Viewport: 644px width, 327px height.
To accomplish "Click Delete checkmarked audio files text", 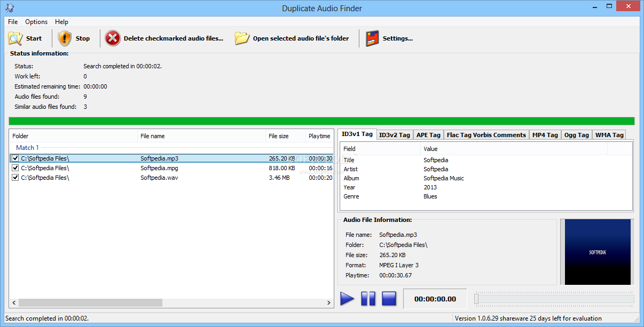I will (x=174, y=38).
